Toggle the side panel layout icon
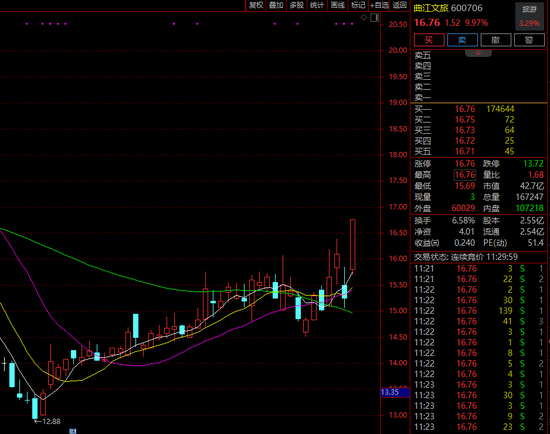This screenshot has height=434, width=550. [x=374, y=18]
